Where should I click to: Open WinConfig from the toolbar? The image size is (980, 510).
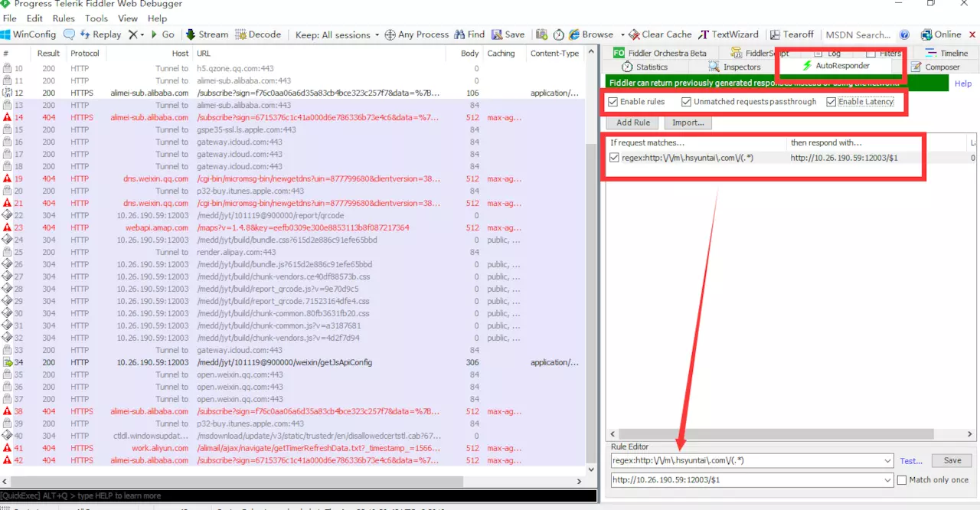[28, 34]
